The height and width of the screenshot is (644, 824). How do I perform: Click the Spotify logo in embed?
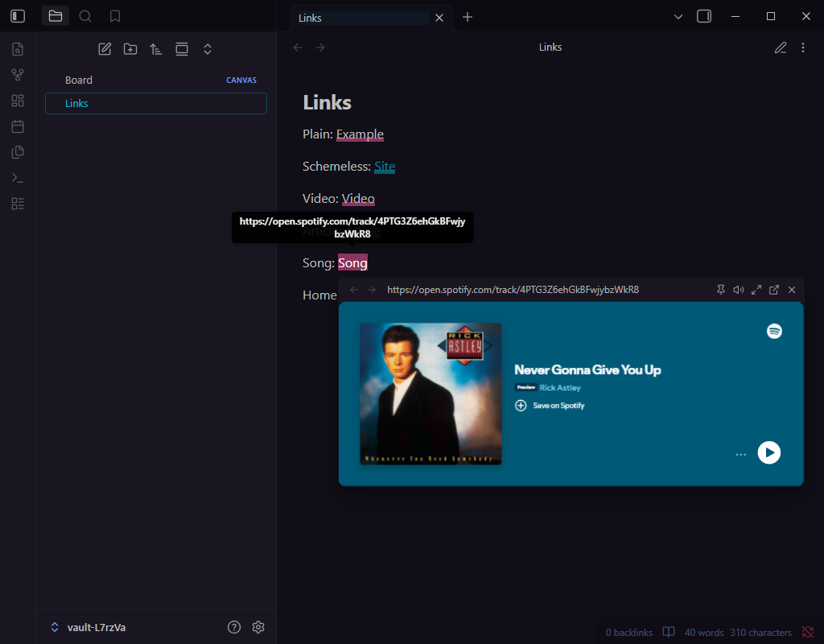point(774,331)
